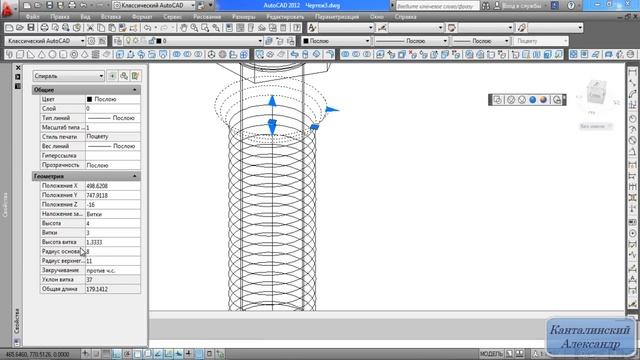This screenshot has width=640, height=360.
Task: Click Quick Select icon in Properties palette
Action: click(136, 76)
